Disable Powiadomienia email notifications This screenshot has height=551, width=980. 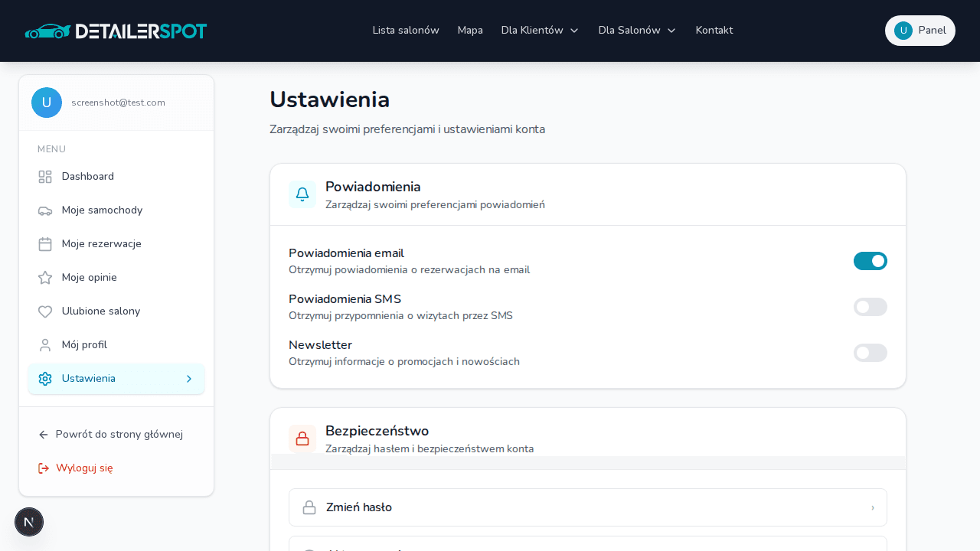coord(871,261)
